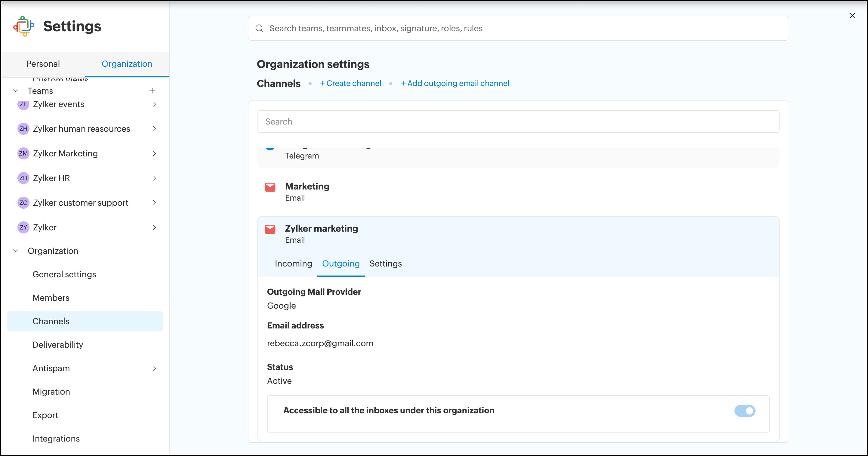Viewport: 868px width, 456px height.
Task: Click the Zoho TeamInbox logo icon
Action: [23, 26]
